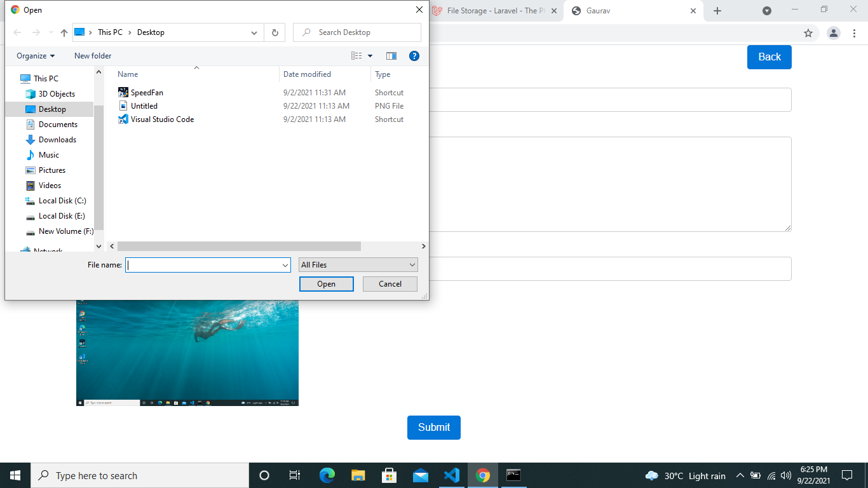The height and width of the screenshot is (488, 868).
Task: Open the file dialog Help icon
Action: 414,56
